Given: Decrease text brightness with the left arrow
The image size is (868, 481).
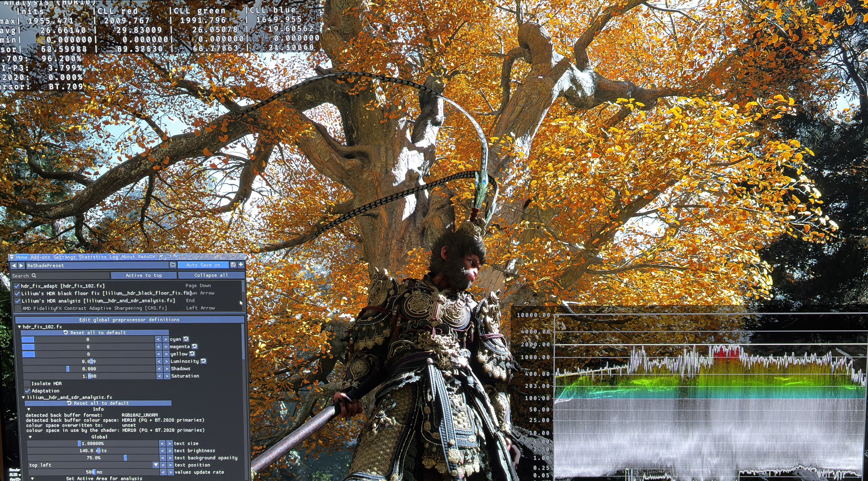Looking at the screenshot, I should (163, 451).
